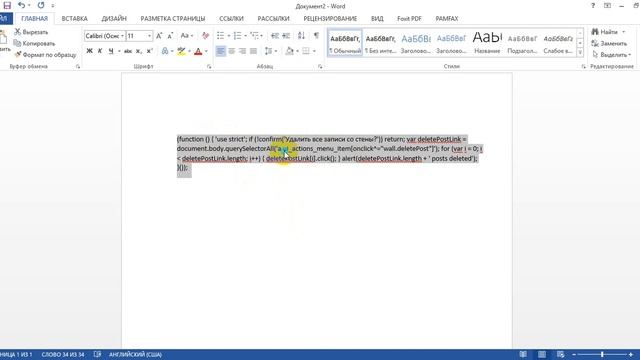Open paragraph dialog launcher in Абзац group
The image size is (640, 360).
(320, 67)
